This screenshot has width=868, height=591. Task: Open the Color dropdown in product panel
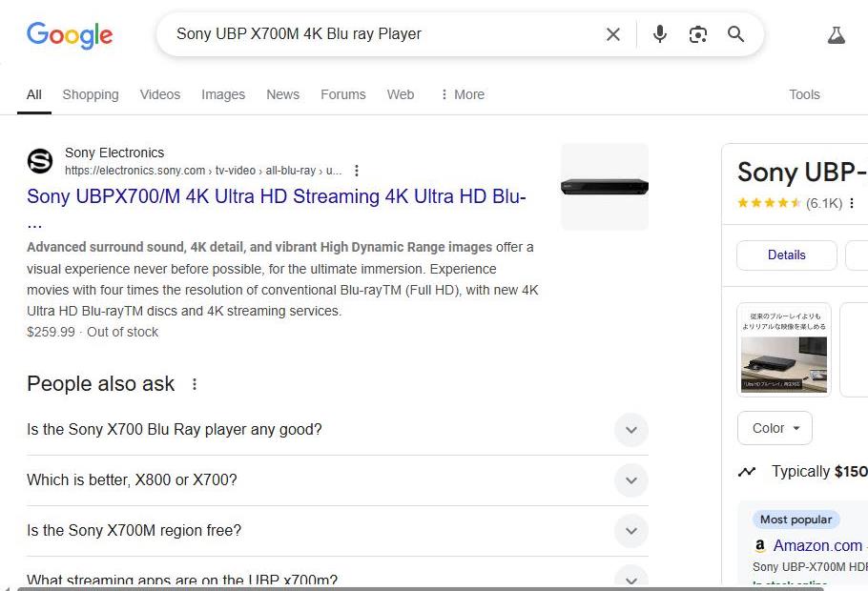[775, 428]
